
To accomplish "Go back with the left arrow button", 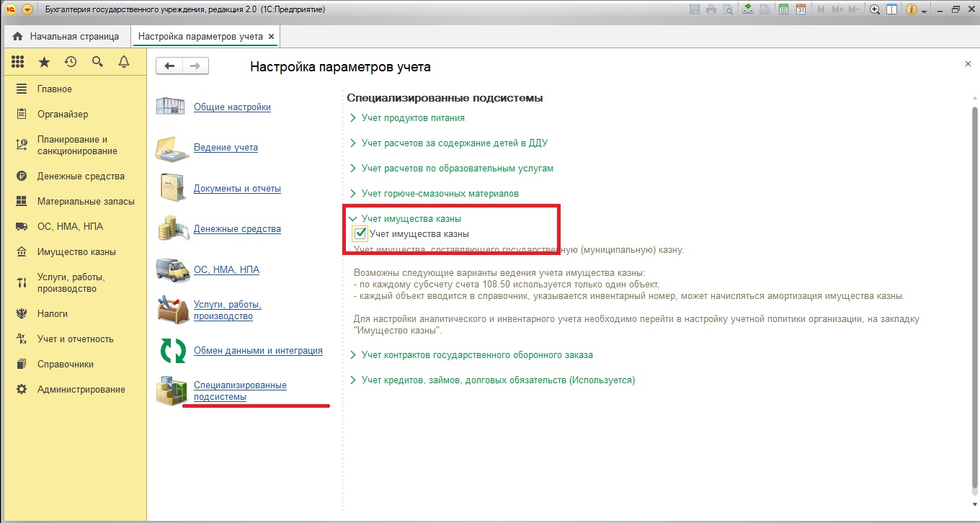I will click(x=170, y=66).
